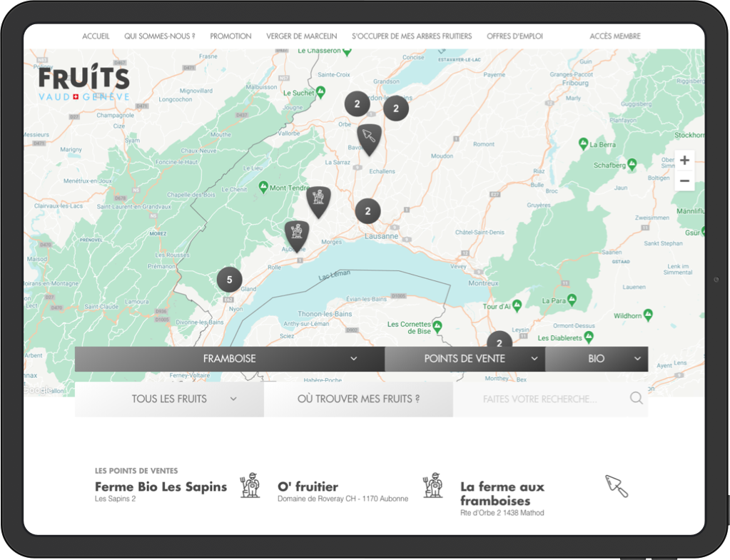Click the Mont Tendre peak marker
Viewport: 730px width, 560px height.
click(x=263, y=187)
